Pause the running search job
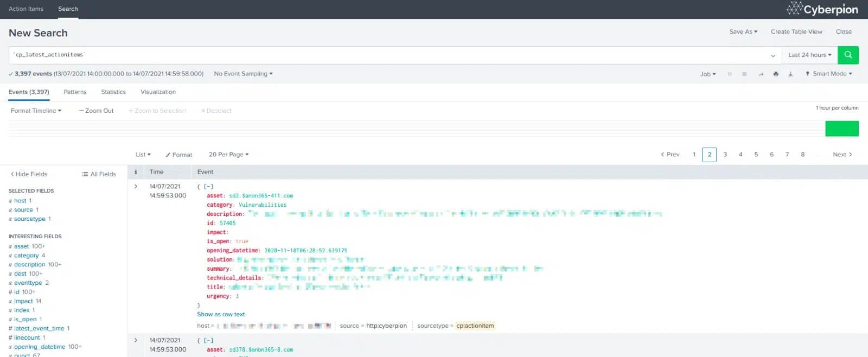 click(730, 74)
